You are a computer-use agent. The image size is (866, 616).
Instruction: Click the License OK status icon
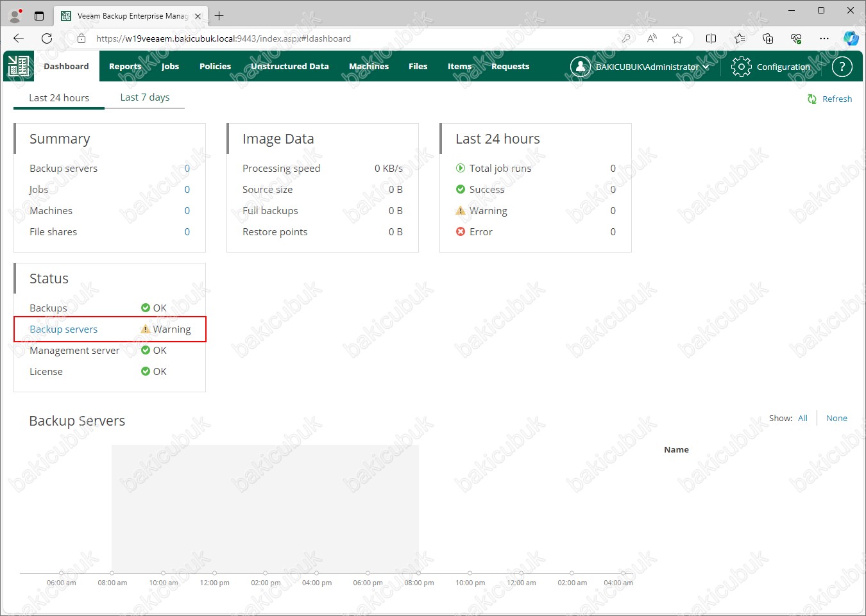point(146,371)
